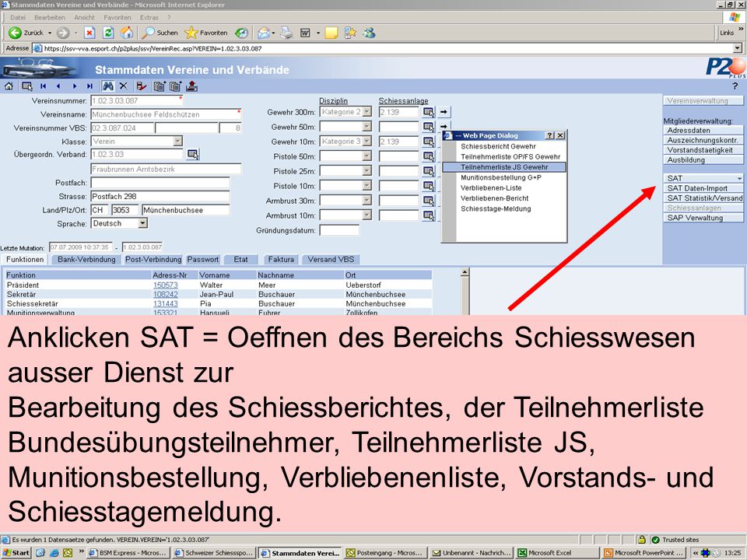Switch to the Versand VBS tab

(x=331, y=260)
